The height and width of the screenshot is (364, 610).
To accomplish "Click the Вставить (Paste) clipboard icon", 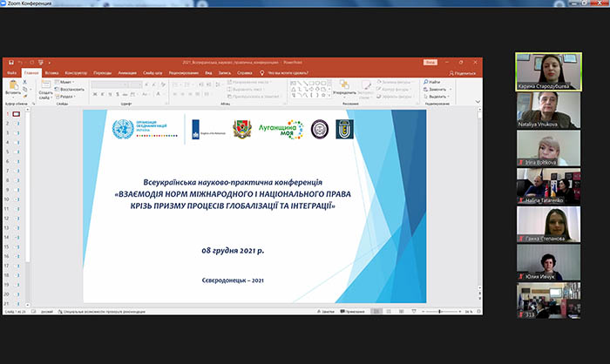I will point(12,85).
